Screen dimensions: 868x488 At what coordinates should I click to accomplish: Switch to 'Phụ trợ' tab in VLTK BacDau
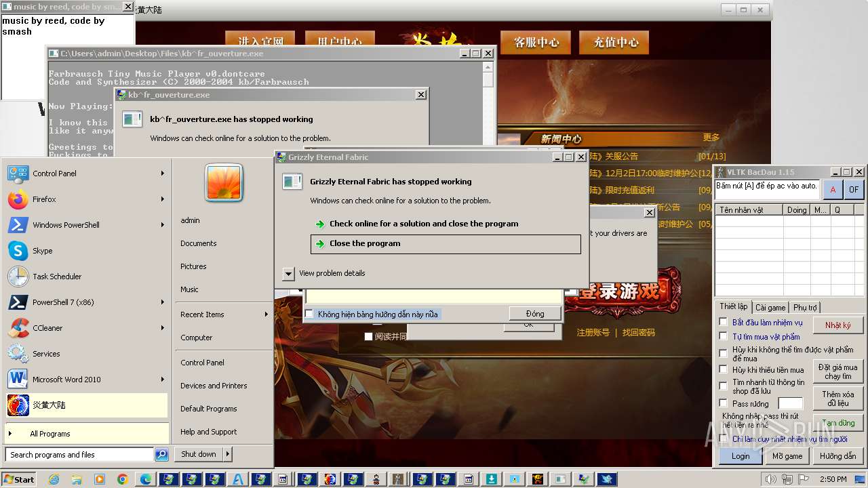[805, 308]
